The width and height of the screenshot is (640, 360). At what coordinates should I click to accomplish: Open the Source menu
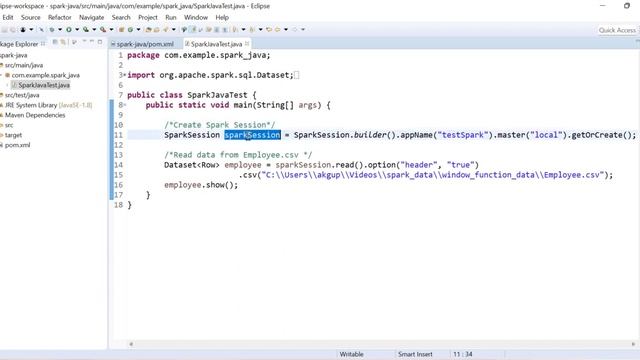31,18
